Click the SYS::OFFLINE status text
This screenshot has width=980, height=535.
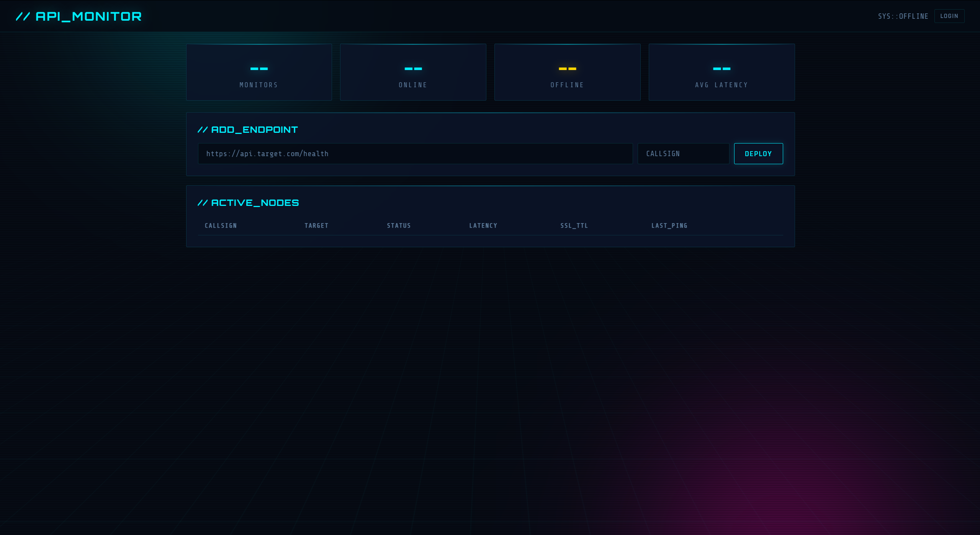point(903,16)
